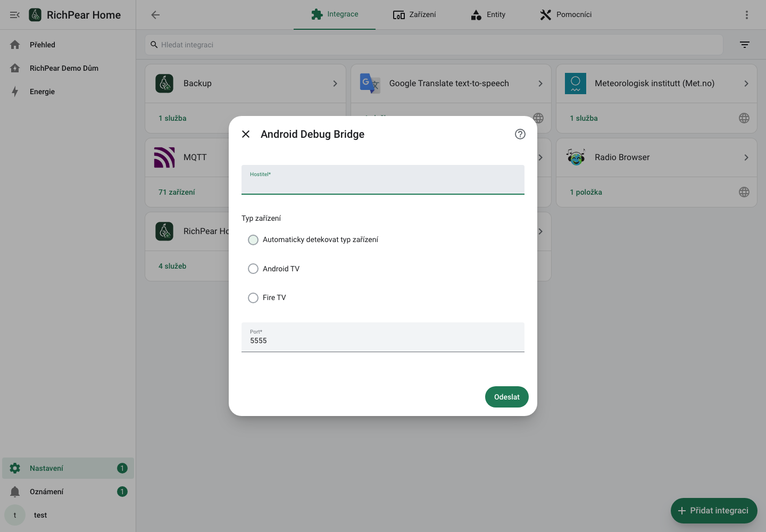The image size is (766, 532).
Task: Click the filter icon beside search
Action: pyautogui.click(x=745, y=45)
